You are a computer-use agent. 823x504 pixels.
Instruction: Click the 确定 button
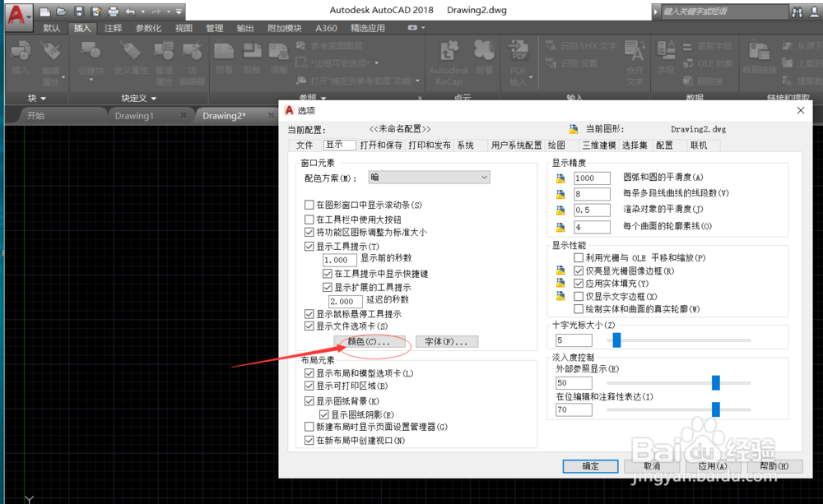click(x=590, y=466)
